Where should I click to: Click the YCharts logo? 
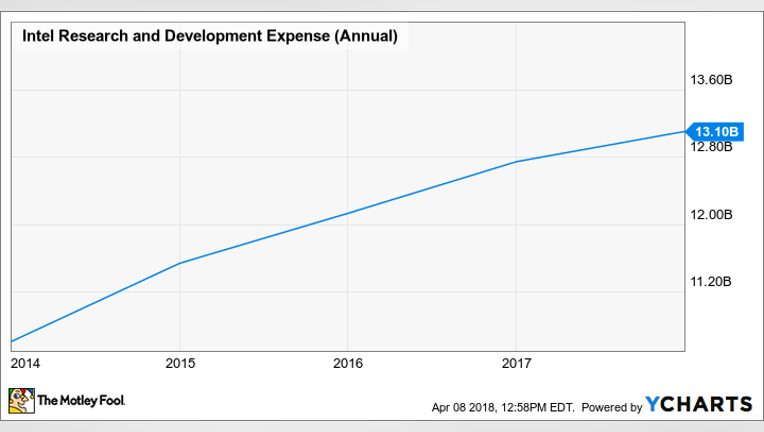(x=699, y=404)
